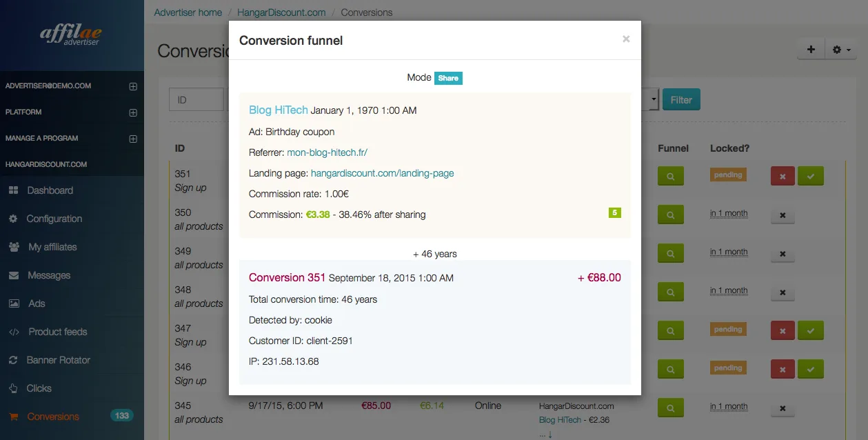The height and width of the screenshot is (440, 868).
Task: Open the gear settings dropdown
Action: coord(841,50)
